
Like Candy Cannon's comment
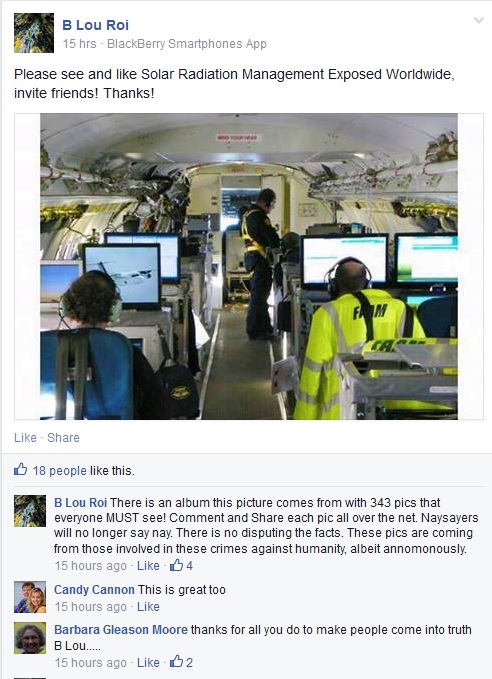148,607
